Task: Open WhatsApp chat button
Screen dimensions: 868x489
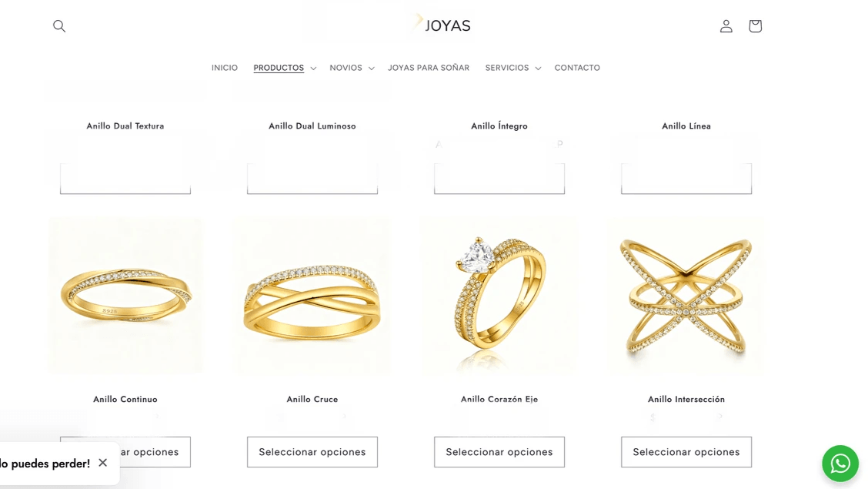Action: (x=840, y=463)
